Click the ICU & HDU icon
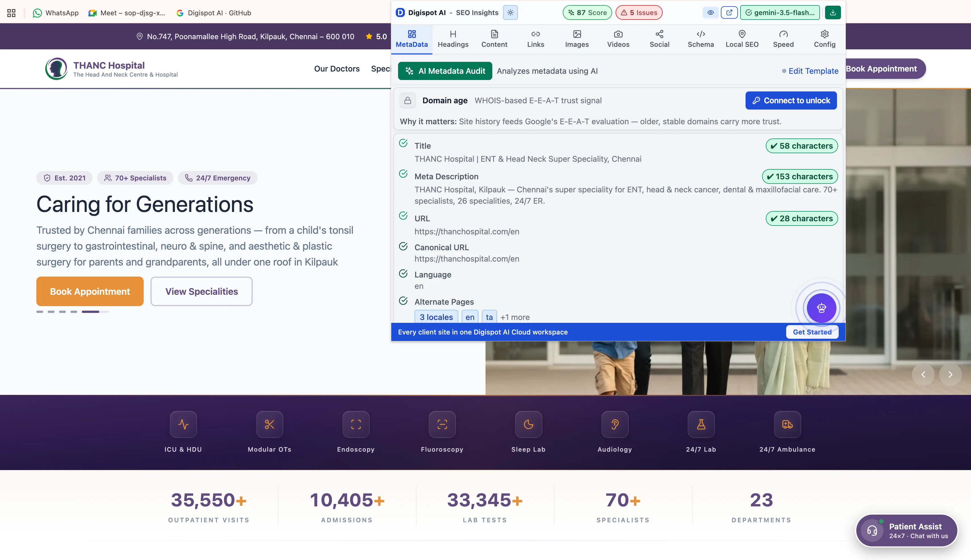 (183, 425)
